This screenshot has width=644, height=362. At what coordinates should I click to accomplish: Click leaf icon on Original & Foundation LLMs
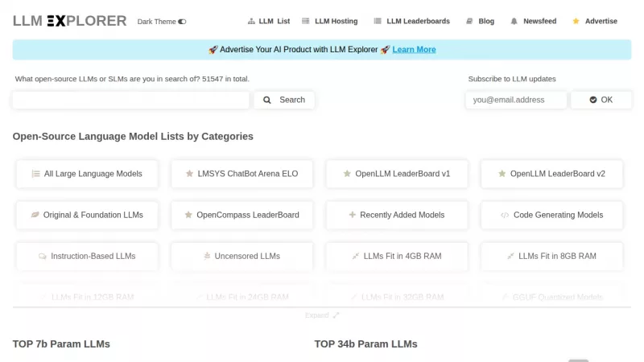coord(35,215)
